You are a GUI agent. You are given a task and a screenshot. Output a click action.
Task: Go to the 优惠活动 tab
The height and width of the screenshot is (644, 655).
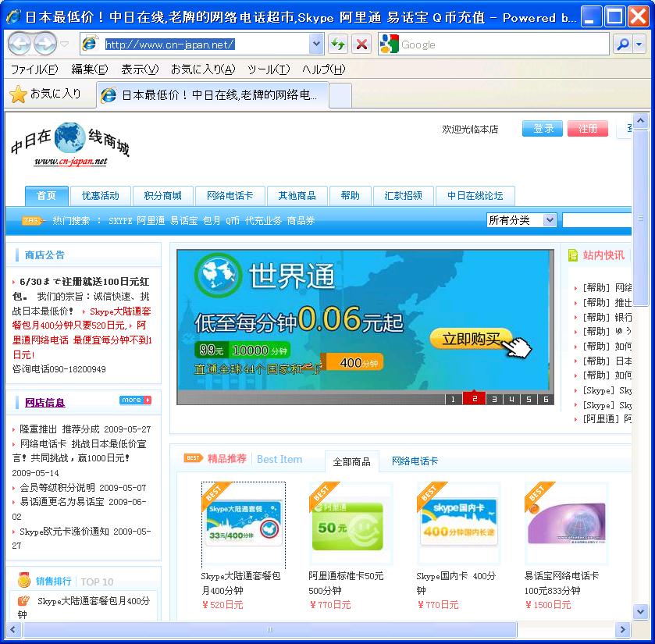point(100,196)
